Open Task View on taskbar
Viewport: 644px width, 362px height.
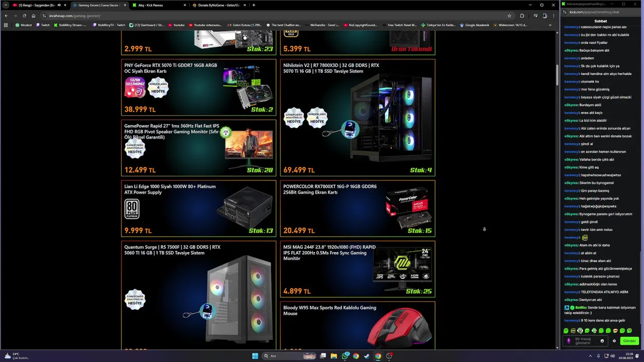click(x=323, y=356)
